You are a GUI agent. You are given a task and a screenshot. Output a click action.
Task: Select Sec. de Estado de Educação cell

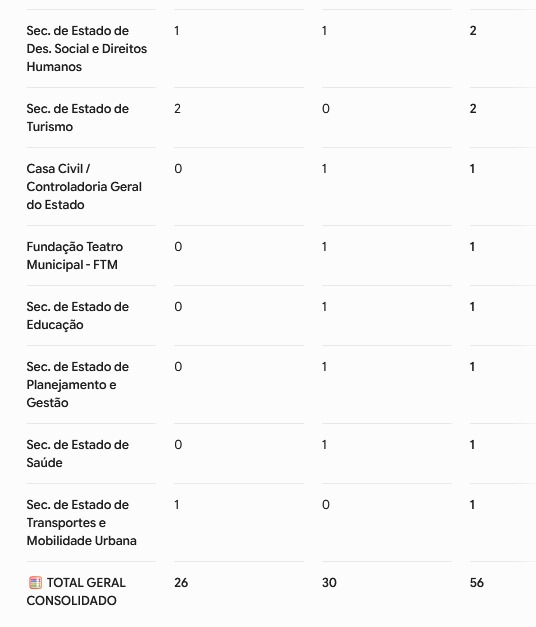click(78, 315)
